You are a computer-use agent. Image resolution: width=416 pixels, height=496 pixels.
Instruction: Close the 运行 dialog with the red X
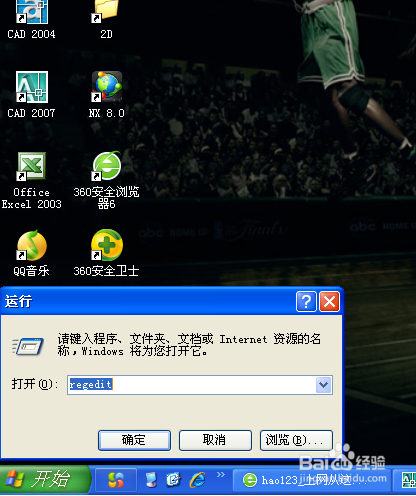[x=329, y=302]
